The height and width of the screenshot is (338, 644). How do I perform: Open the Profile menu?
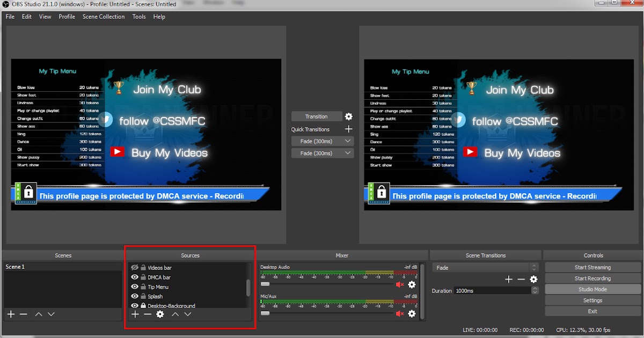click(67, 17)
